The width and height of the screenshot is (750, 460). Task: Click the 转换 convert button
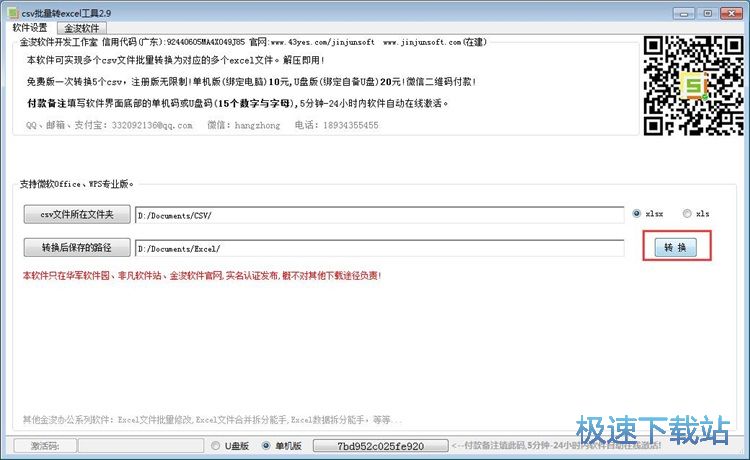[x=675, y=247]
